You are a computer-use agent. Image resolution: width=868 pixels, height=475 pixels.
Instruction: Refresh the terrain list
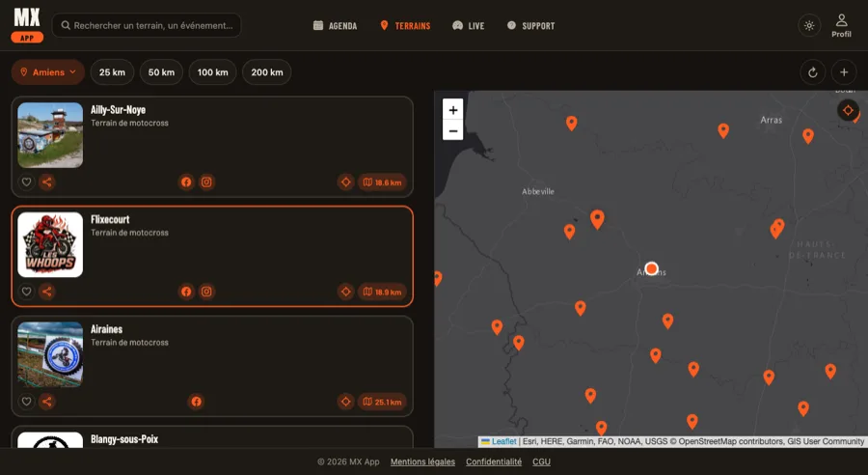coord(813,72)
